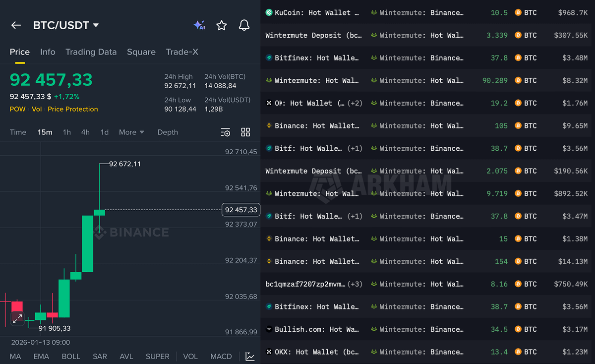
Task: Expand the More timeframes dropdown
Action: 131,132
